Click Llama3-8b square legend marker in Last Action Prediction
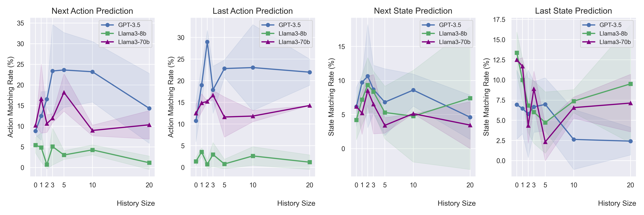 tap(268, 34)
